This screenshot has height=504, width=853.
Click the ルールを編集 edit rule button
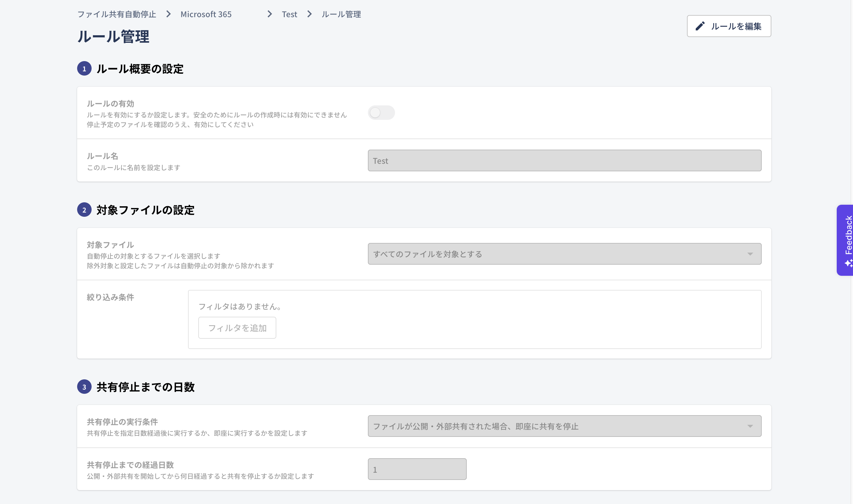[729, 26]
